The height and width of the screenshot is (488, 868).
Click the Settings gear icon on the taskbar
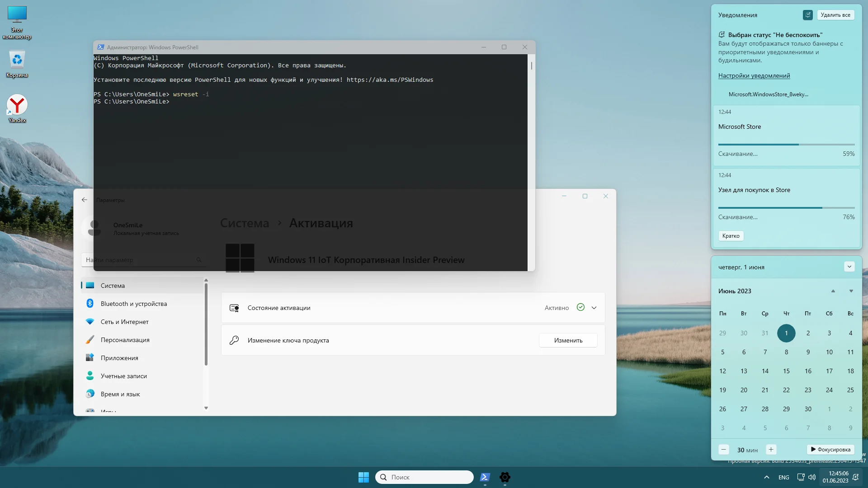[505, 477]
